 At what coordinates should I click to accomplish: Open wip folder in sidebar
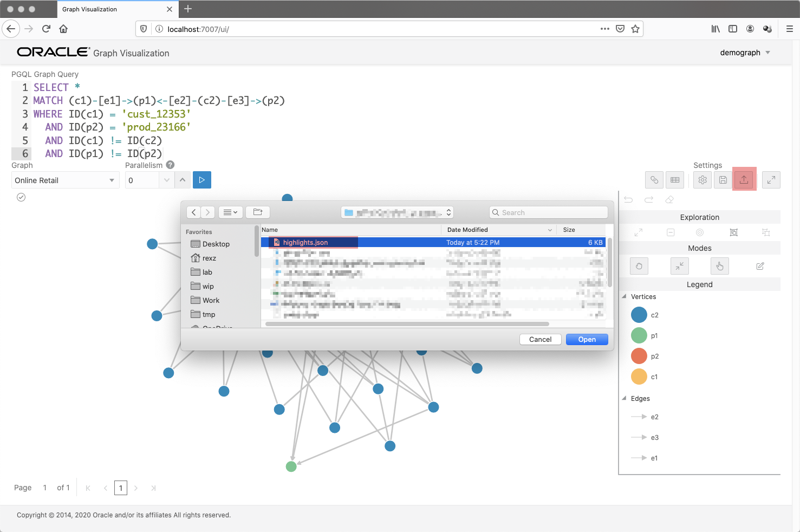[x=202, y=286]
